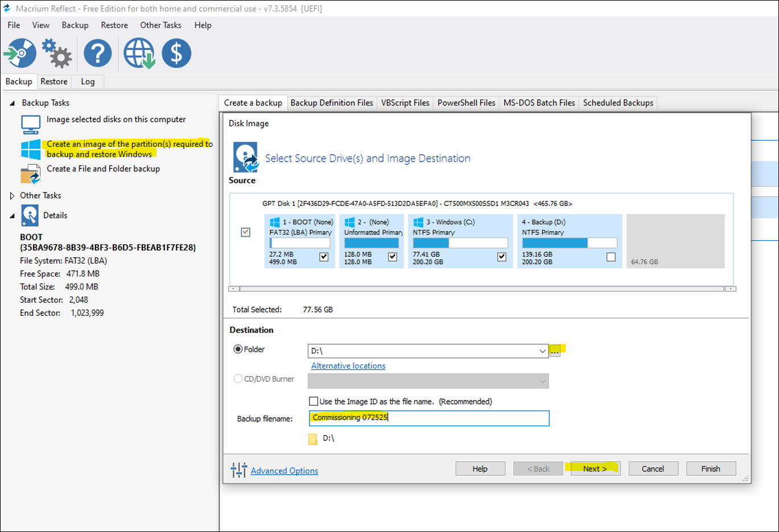Switch to the Backup Definition Files tab

(x=331, y=103)
